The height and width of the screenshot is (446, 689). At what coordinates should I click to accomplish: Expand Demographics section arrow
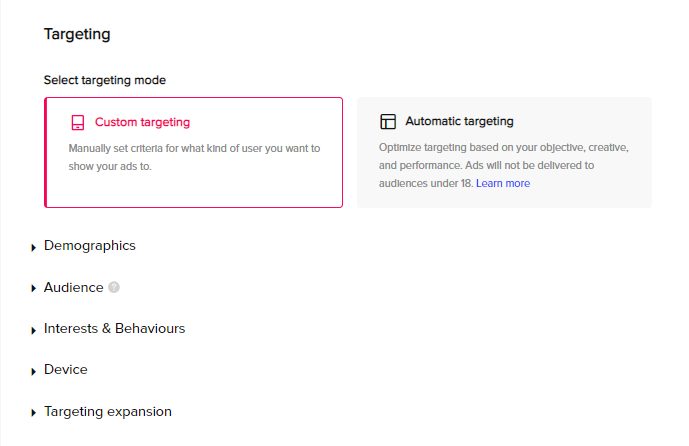coord(33,248)
